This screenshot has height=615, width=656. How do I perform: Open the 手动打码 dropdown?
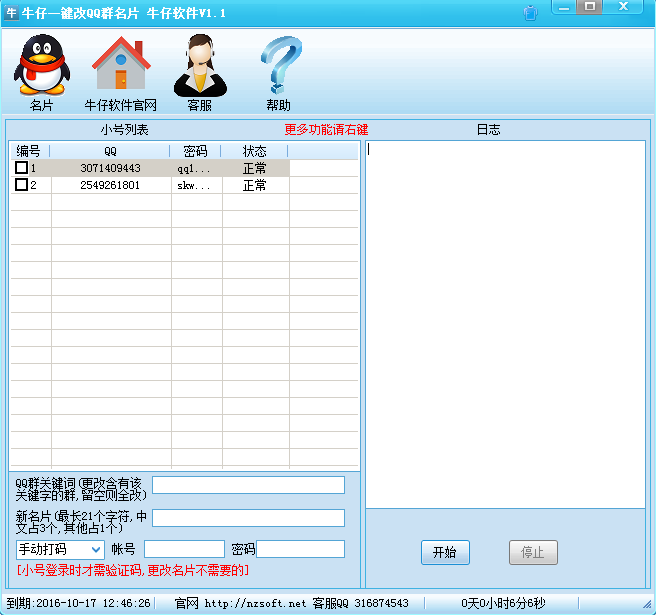(60, 549)
